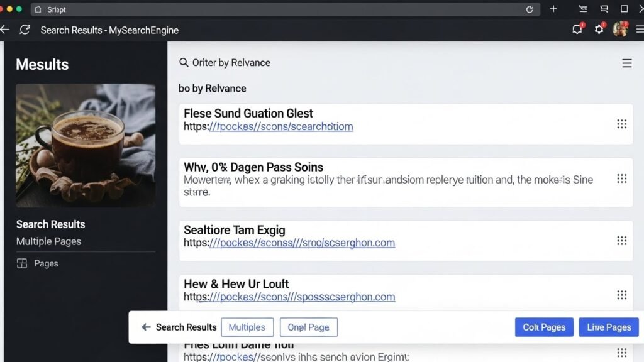Image resolution: width=644 pixels, height=362 pixels.
Task: Select the Multiples tab in bottom bar
Action: (x=247, y=327)
